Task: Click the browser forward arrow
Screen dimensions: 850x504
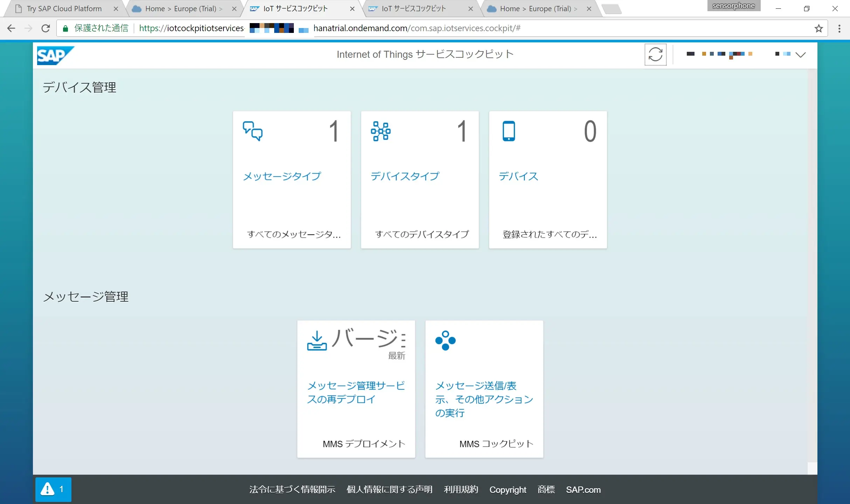Action: pyautogui.click(x=28, y=28)
